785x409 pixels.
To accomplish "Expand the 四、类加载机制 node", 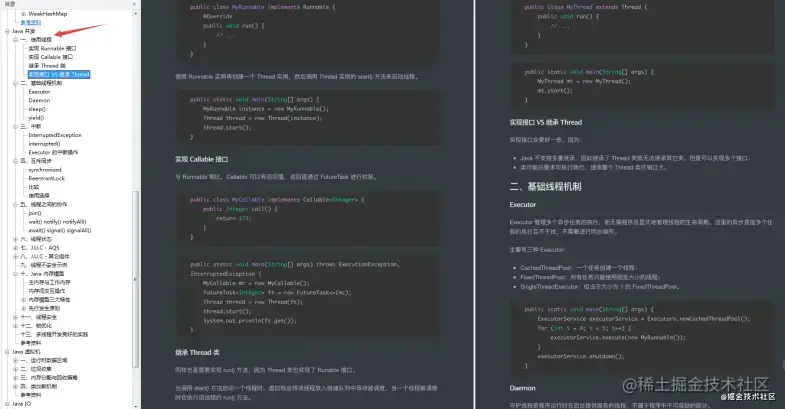I will (x=16, y=386).
